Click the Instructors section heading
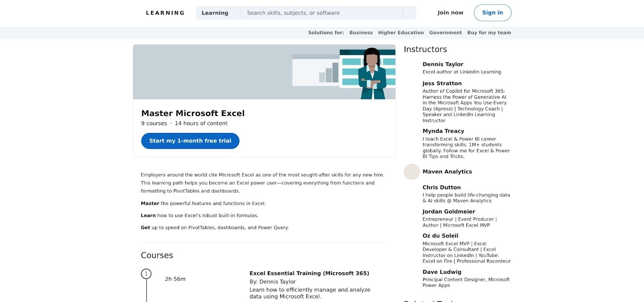Screen dimensions: 644x302 pyautogui.click(x=425, y=50)
